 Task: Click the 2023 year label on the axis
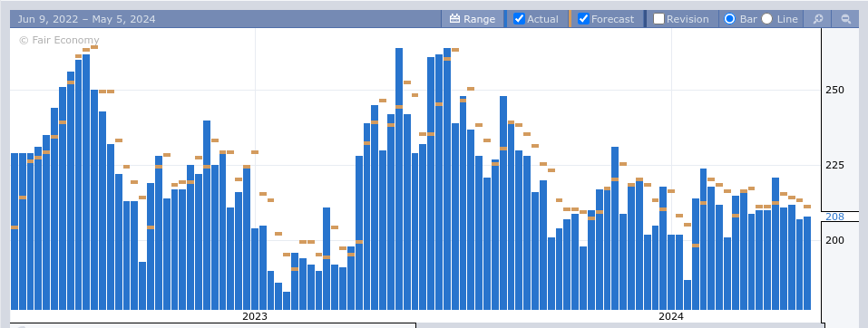pyautogui.click(x=255, y=317)
